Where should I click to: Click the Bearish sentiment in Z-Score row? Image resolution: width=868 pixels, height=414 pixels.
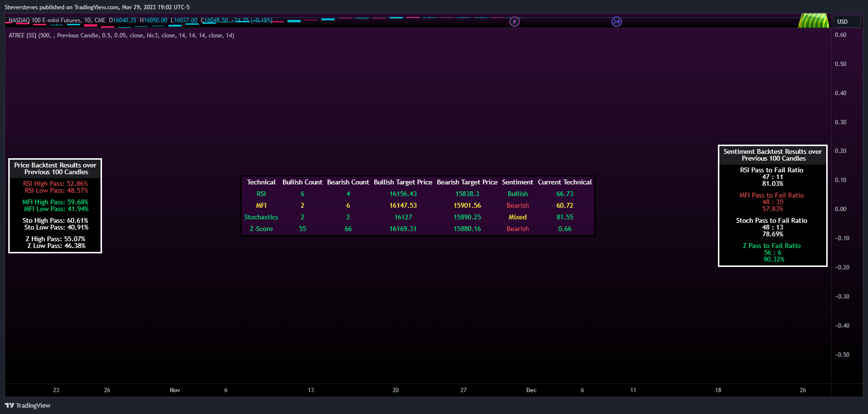518,229
